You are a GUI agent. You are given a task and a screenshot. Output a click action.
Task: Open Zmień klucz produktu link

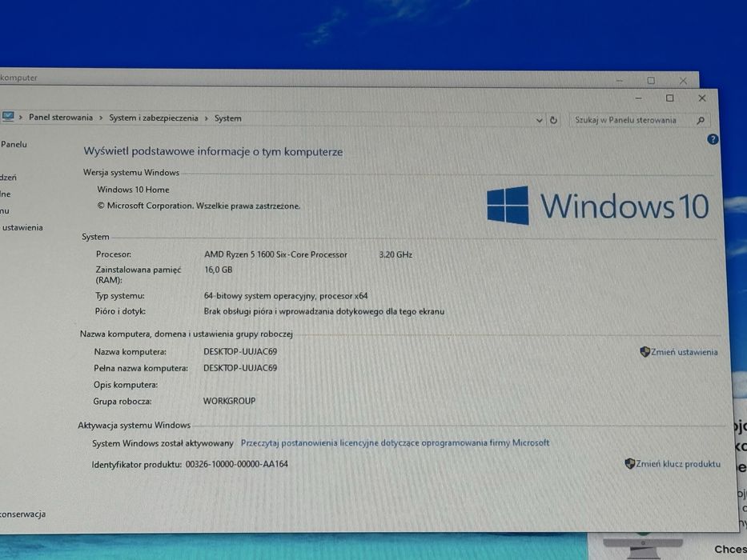click(678, 464)
